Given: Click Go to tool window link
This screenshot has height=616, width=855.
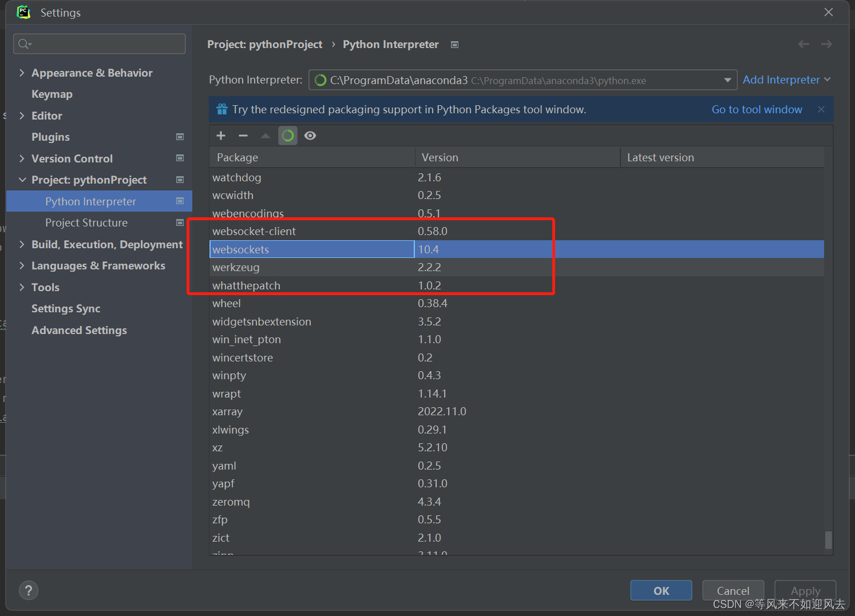Looking at the screenshot, I should click(757, 109).
